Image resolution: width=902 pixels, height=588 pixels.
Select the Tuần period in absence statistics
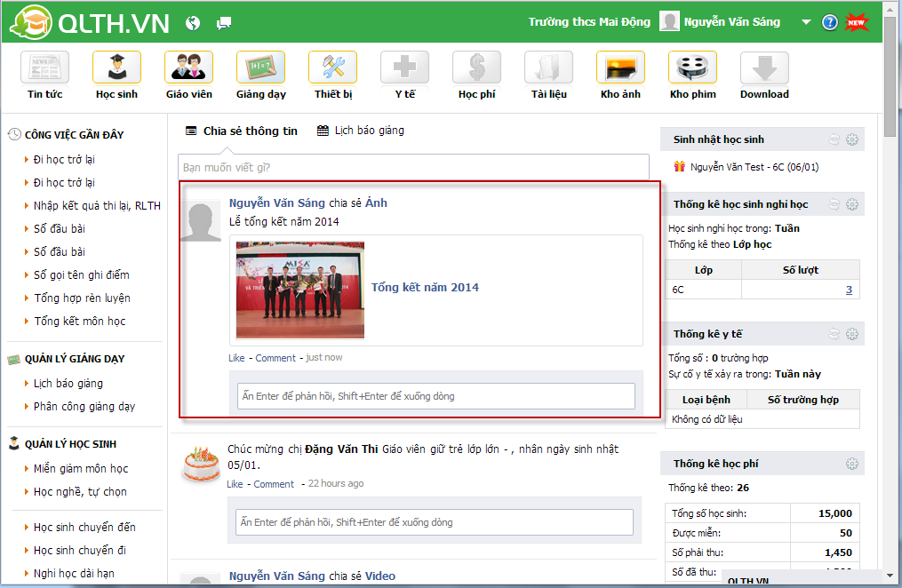(x=787, y=228)
